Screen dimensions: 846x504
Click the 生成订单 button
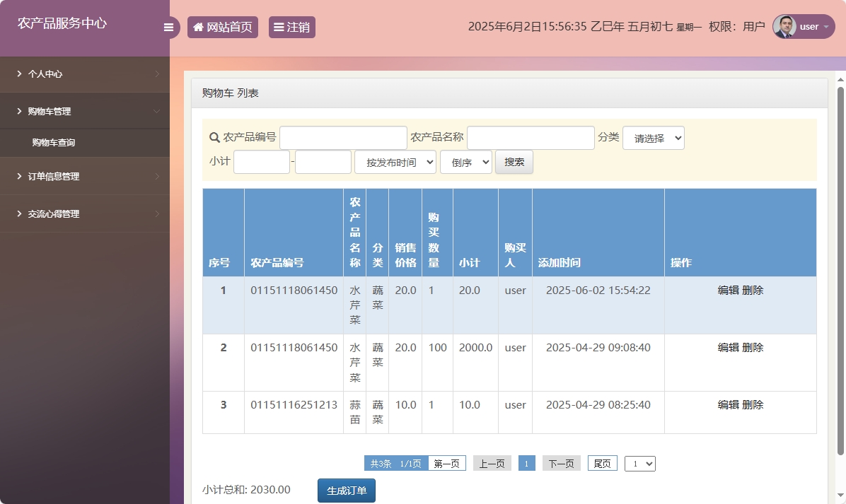click(x=346, y=490)
